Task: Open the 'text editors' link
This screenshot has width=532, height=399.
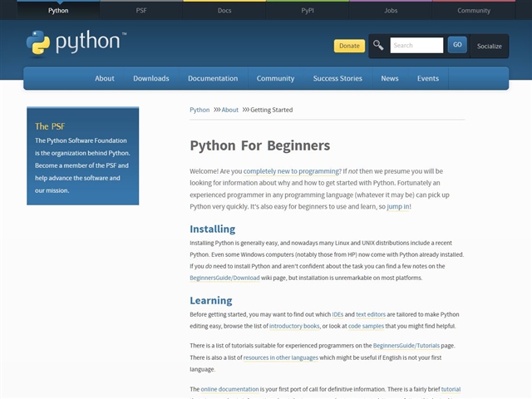Action: click(x=371, y=314)
